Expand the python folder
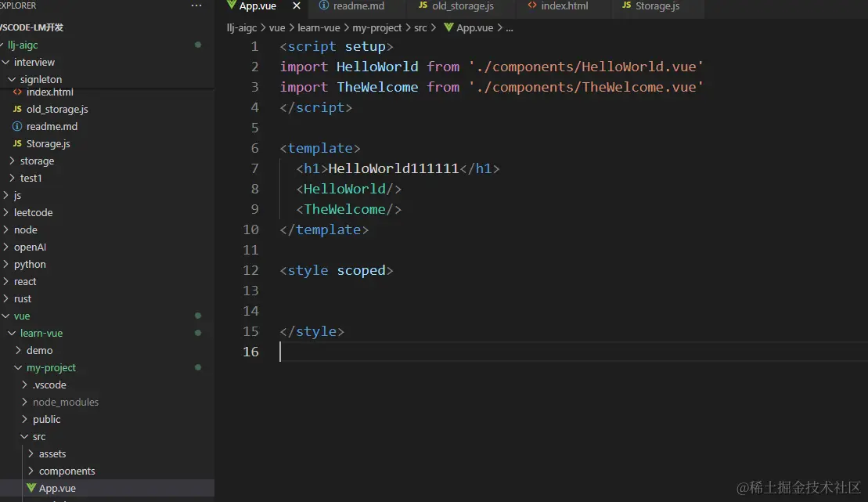The image size is (868, 502). point(30,264)
